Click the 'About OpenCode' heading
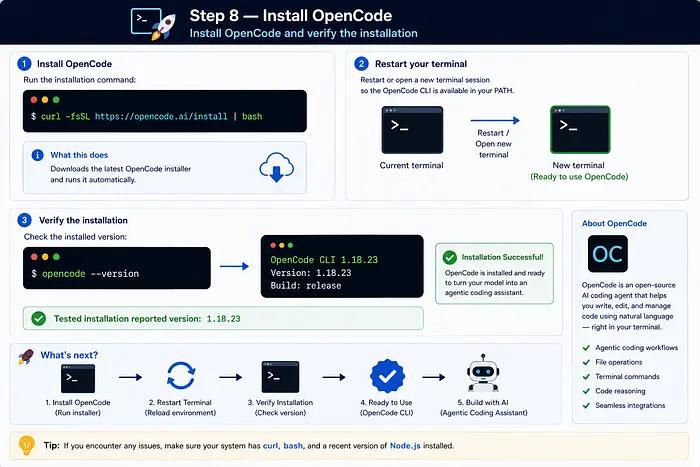 pos(614,223)
